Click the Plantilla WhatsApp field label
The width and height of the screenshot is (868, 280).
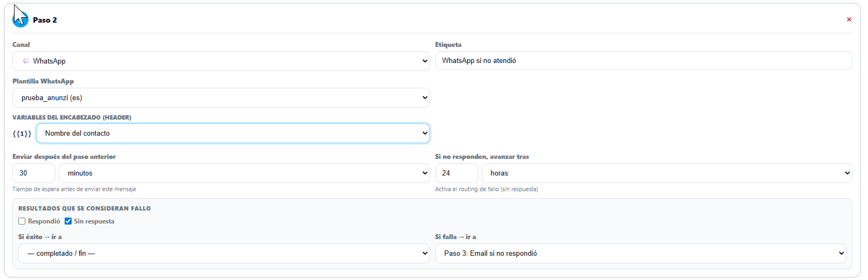[x=43, y=81]
